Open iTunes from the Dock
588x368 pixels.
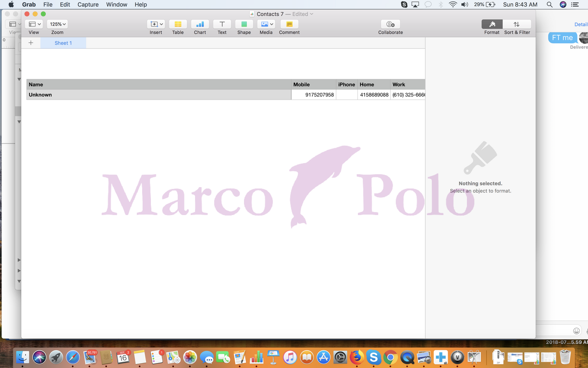[x=290, y=357]
